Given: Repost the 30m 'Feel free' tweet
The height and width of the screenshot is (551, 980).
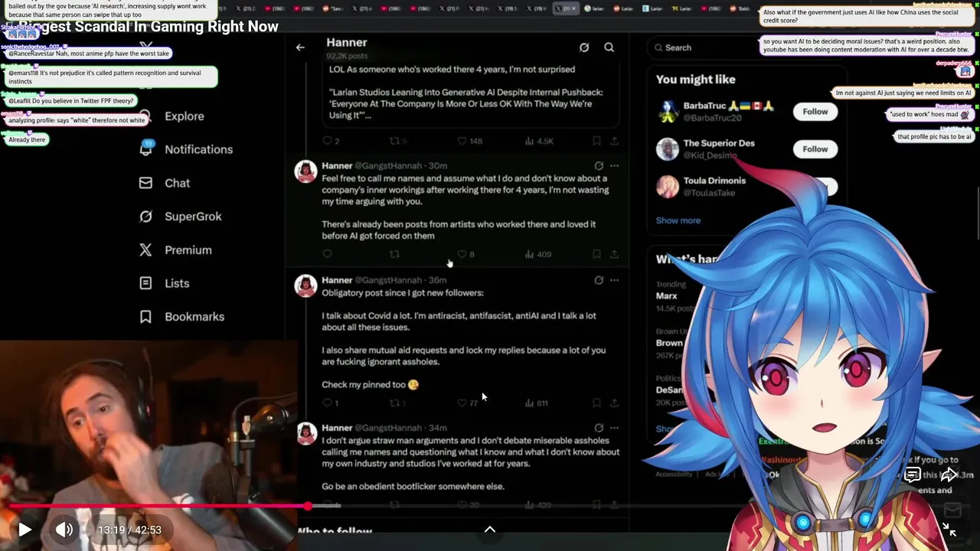Looking at the screenshot, I should [395, 254].
